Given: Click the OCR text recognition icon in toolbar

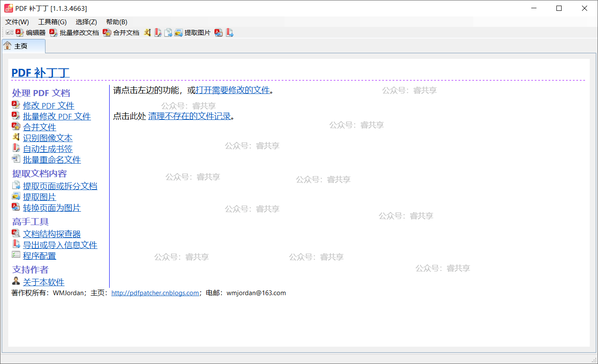Looking at the screenshot, I should (x=148, y=32).
